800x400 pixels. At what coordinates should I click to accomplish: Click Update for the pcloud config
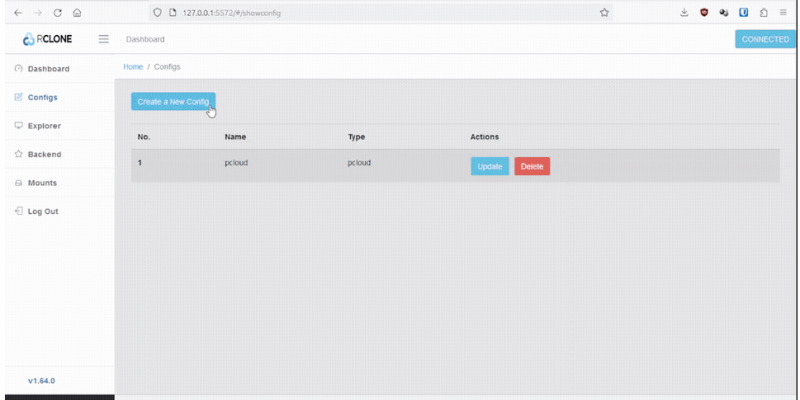[x=490, y=166]
